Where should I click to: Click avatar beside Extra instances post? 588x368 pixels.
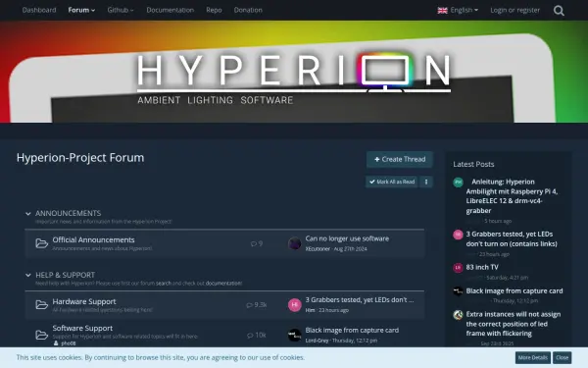tap(458, 315)
